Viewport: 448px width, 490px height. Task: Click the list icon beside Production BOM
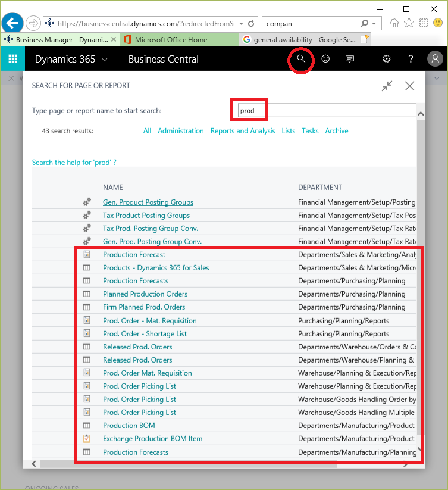point(87,425)
